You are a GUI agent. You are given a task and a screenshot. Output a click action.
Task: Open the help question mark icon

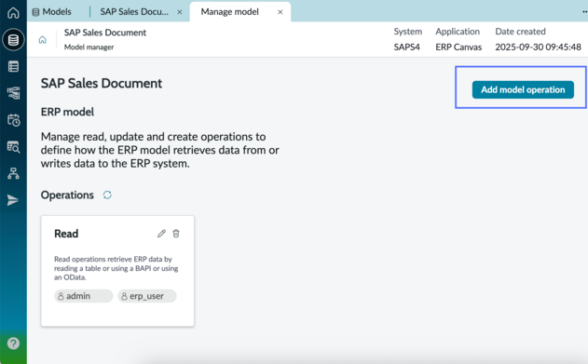(13, 343)
